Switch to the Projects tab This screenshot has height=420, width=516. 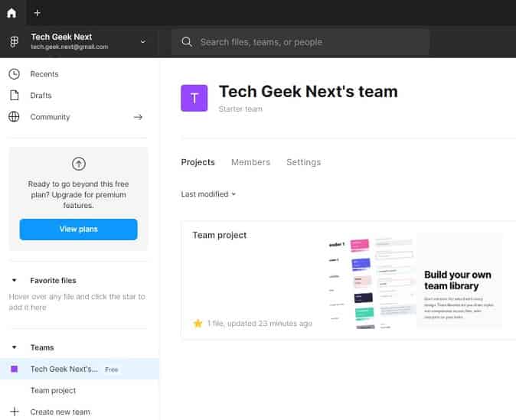click(198, 162)
